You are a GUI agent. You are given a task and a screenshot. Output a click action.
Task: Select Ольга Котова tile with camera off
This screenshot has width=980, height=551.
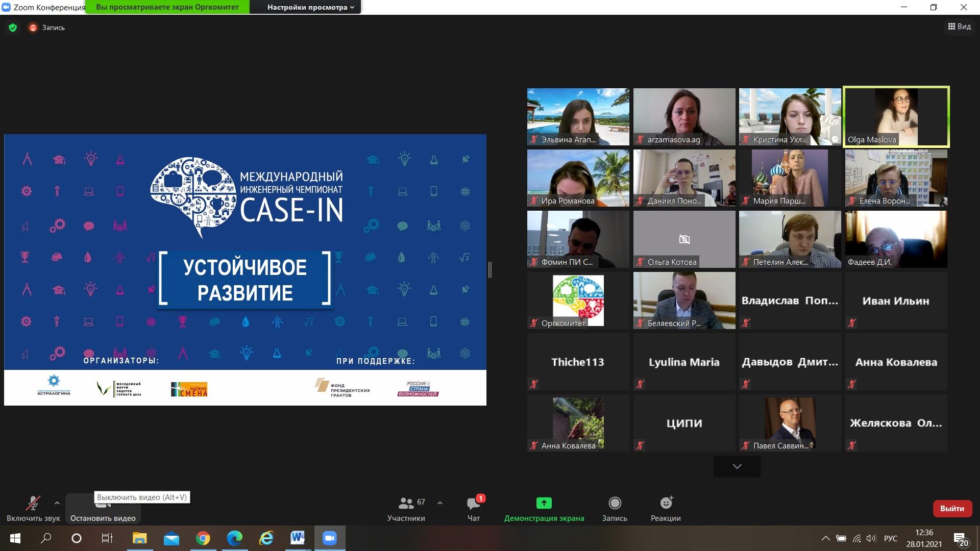pyautogui.click(x=684, y=239)
